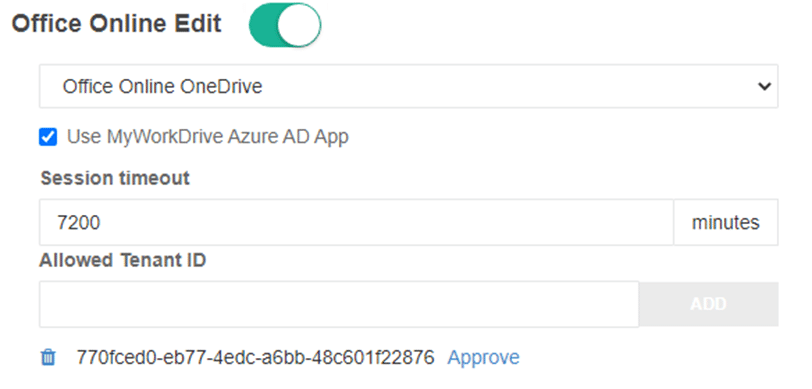This screenshot has width=812, height=389.
Task: Open the Office Online OneDrive dropdown
Action: point(409,87)
